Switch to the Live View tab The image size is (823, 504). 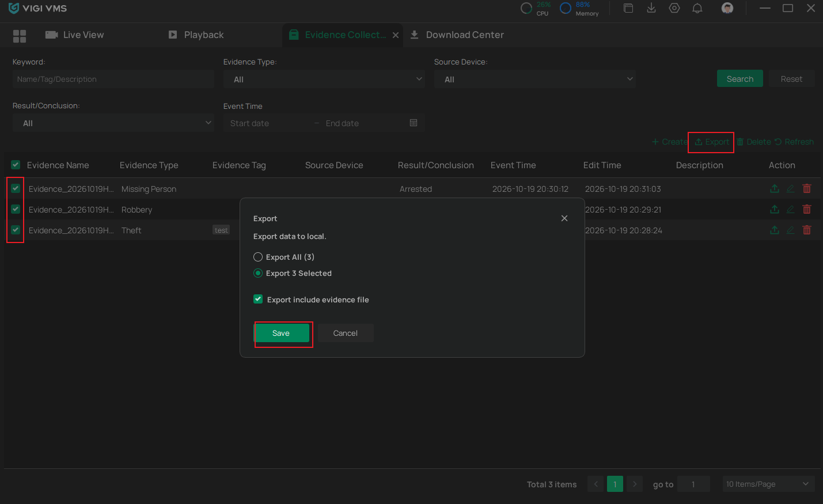point(75,35)
